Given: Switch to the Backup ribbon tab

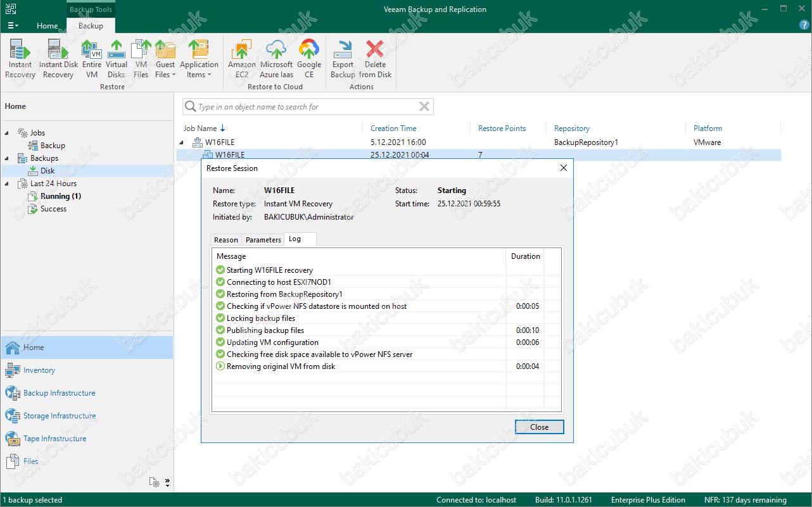Looking at the screenshot, I should [91, 26].
